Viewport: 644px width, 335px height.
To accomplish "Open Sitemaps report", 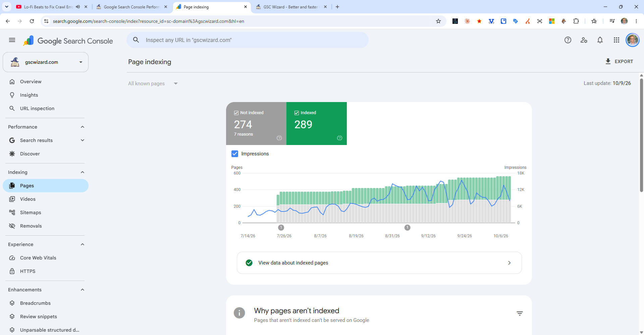I will coord(46,212).
